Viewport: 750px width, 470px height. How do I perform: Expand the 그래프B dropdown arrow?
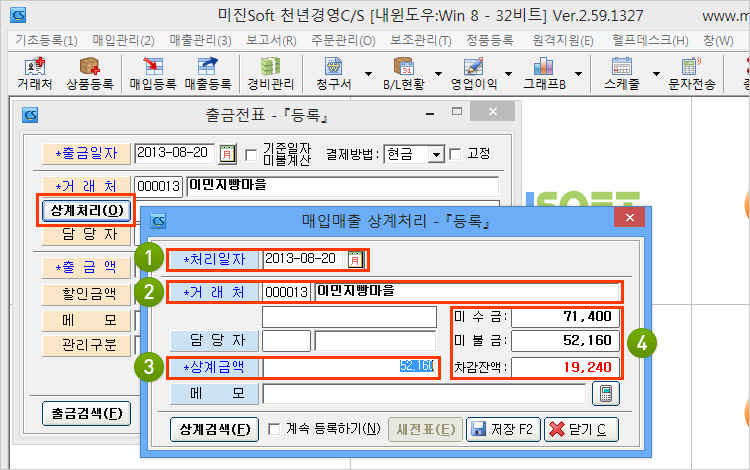(578, 74)
